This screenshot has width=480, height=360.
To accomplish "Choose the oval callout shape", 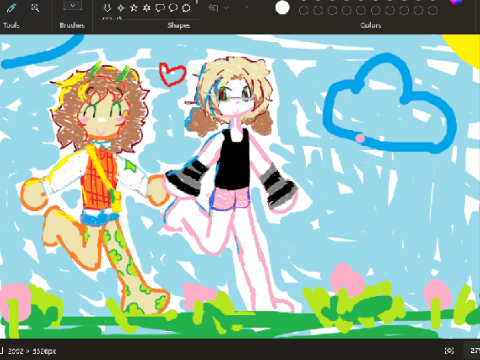I will click(x=173, y=8).
